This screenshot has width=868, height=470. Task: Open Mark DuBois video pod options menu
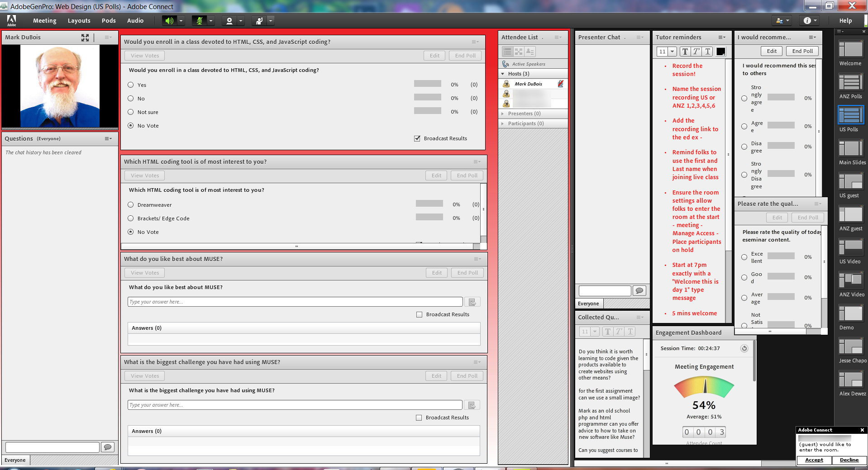coord(108,38)
